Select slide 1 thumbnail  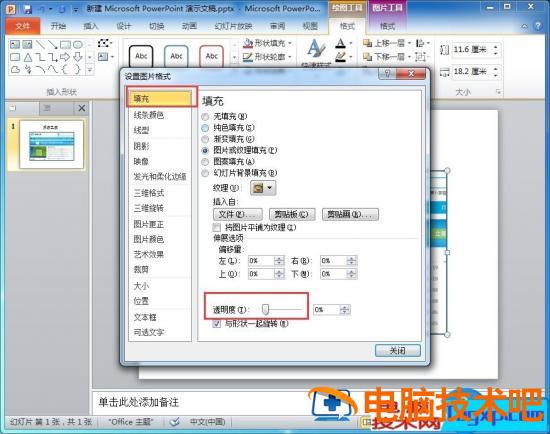52,145
